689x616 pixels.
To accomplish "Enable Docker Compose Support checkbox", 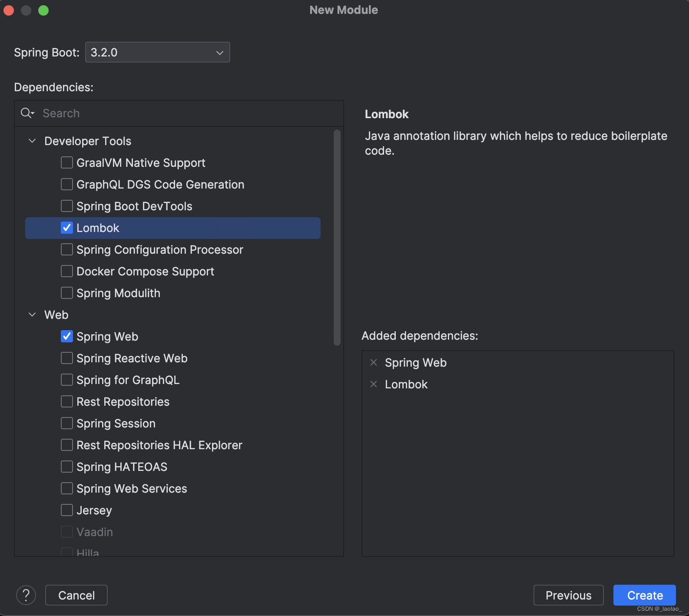I will coord(67,271).
